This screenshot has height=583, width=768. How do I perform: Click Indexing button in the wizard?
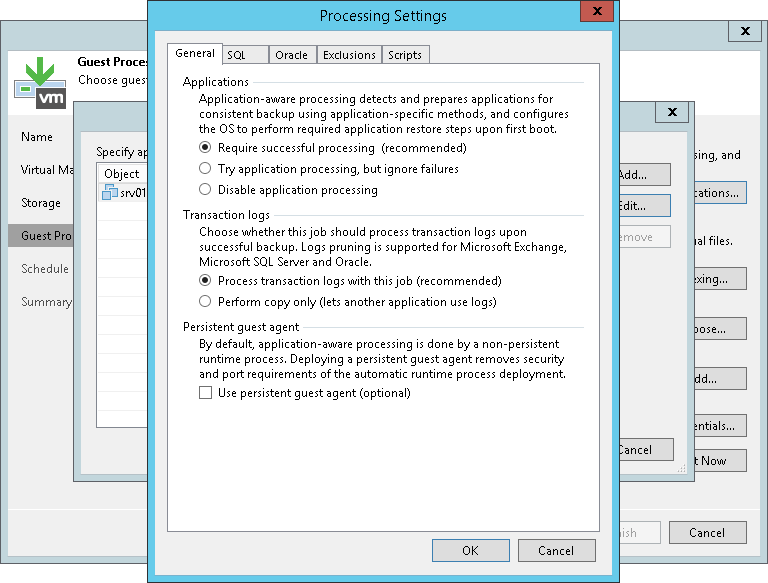click(x=720, y=279)
